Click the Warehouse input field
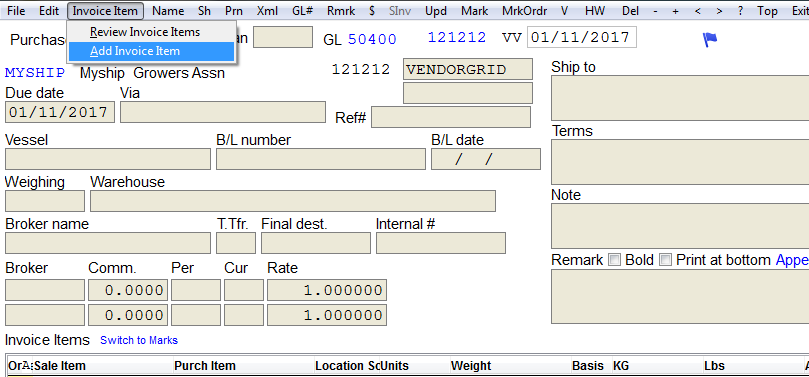The height and width of the screenshot is (377, 809). point(293,201)
